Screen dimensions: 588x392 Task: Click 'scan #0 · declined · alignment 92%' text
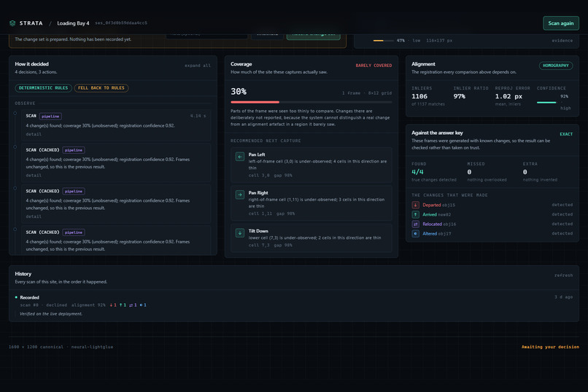[x=63, y=305]
